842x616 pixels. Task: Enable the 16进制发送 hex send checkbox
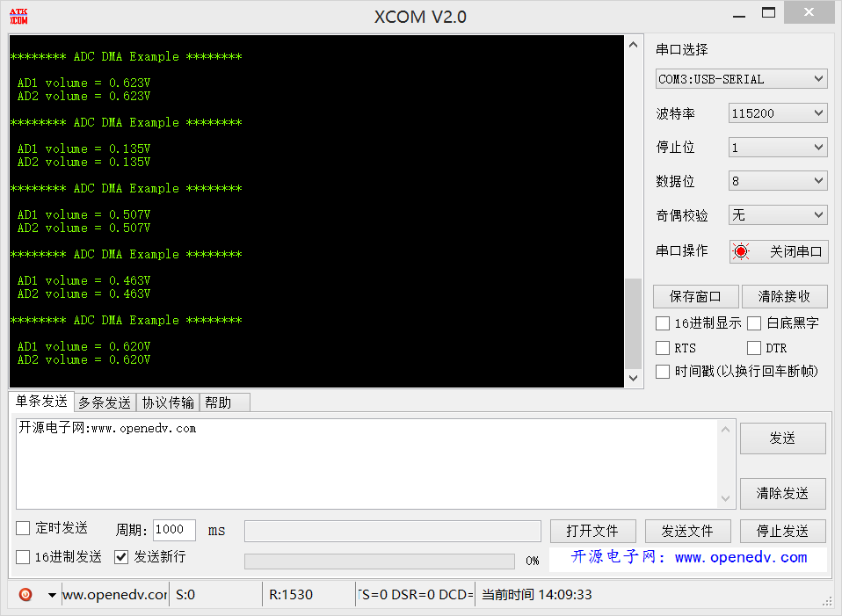[x=23, y=557]
